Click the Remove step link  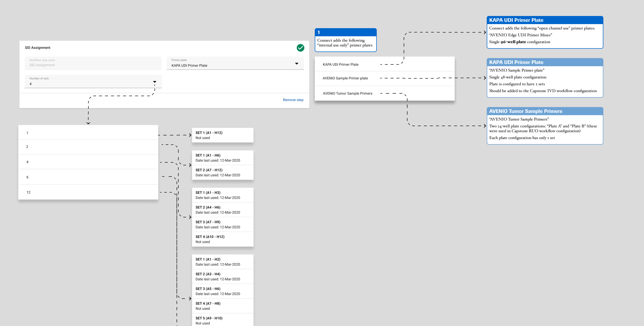293,100
